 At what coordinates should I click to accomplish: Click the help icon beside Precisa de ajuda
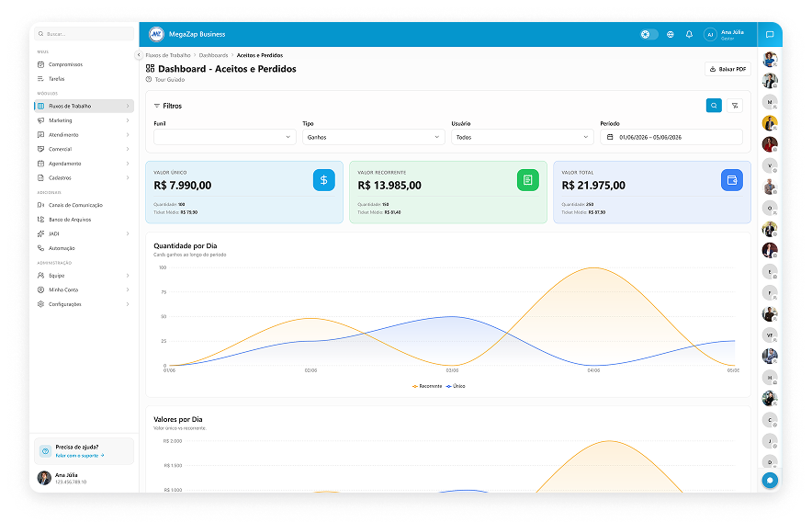(46, 451)
